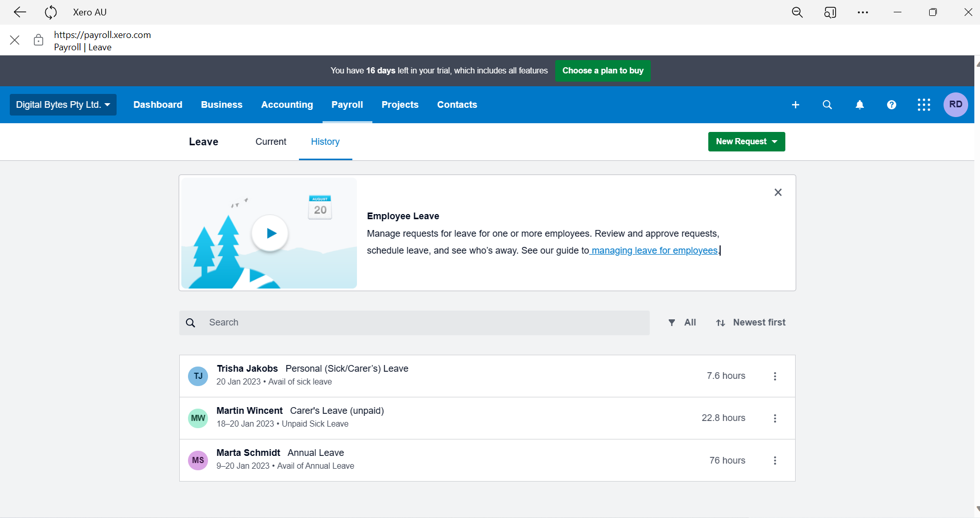Switch to the History leave tab

pos(326,142)
